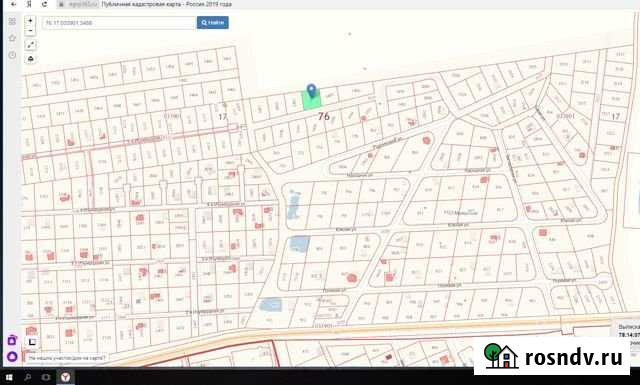Open history clock in browser sidebar
Image resolution: width=640 pixels, height=385 pixels.
pyautogui.click(x=12, y=55)
